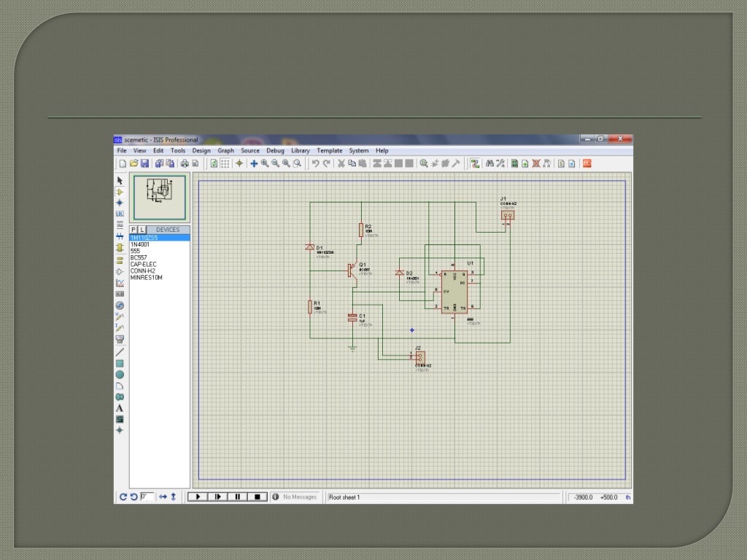Image resolution: width=747 pixels, height=560 pixels.
Task: Create a new design with New File icon
Action: point(123,164)
